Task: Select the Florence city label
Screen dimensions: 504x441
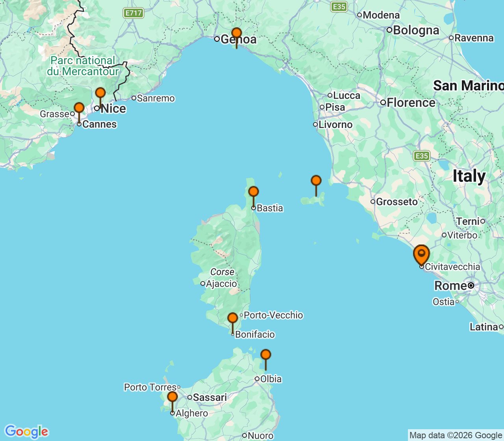Action: coord(411,103)
